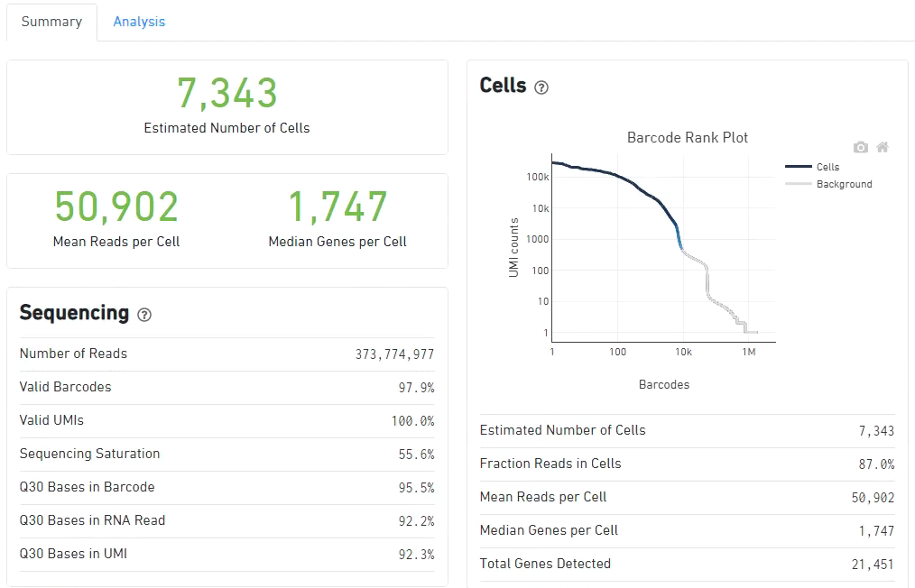
Task: Toggle the Cells trace label in legend
Action: pyautogui.click(x=827, y=167)
